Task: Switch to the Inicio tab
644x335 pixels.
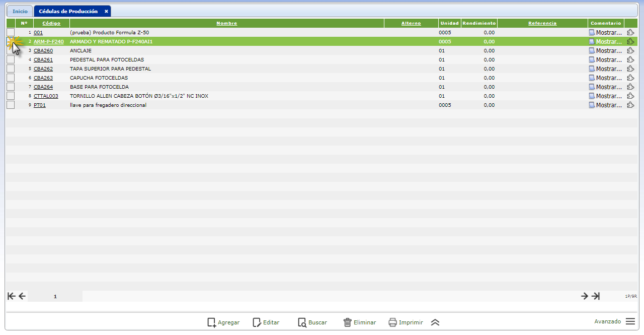Action: 20,11
